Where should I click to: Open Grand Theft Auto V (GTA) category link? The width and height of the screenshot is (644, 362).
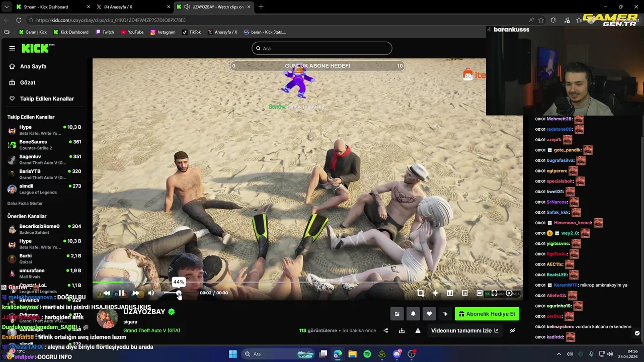(x=151, y=330)
